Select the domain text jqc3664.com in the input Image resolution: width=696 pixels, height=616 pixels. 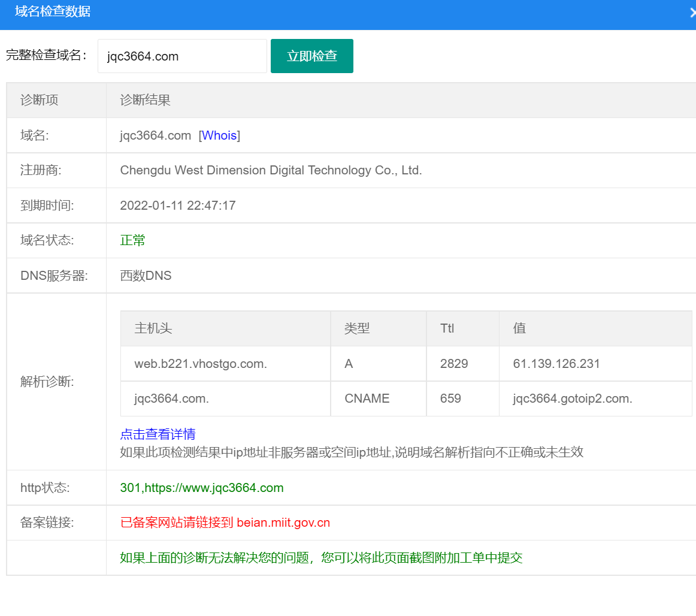[149, 56]
